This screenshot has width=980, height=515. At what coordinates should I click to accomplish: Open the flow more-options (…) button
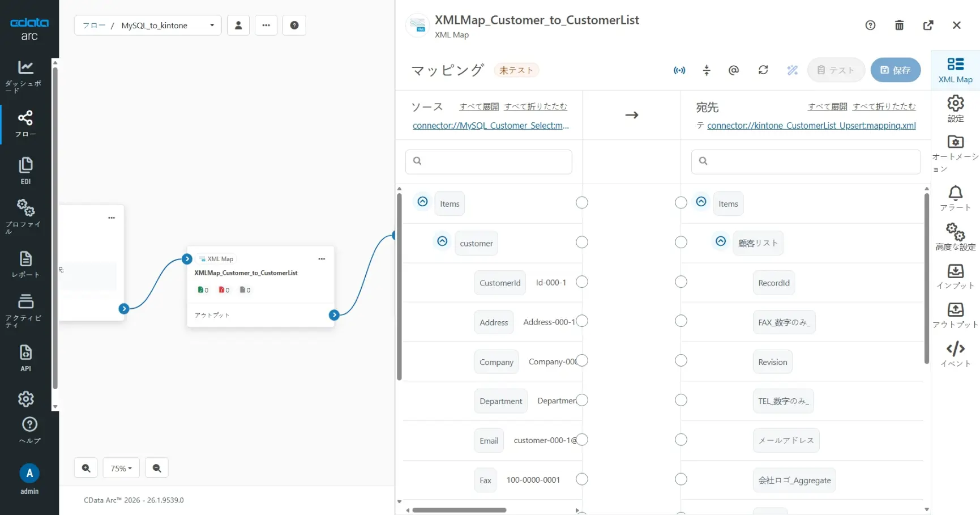(x=266, y=25)
